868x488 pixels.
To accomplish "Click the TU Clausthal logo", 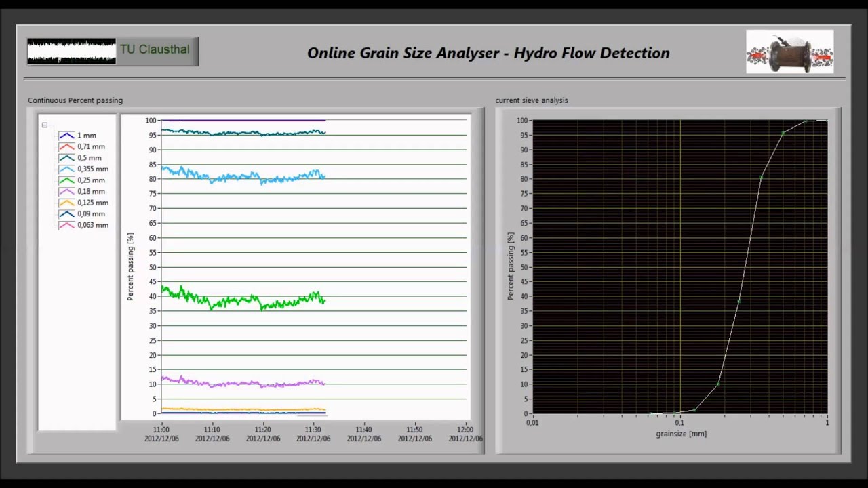I will coord(155,49).
